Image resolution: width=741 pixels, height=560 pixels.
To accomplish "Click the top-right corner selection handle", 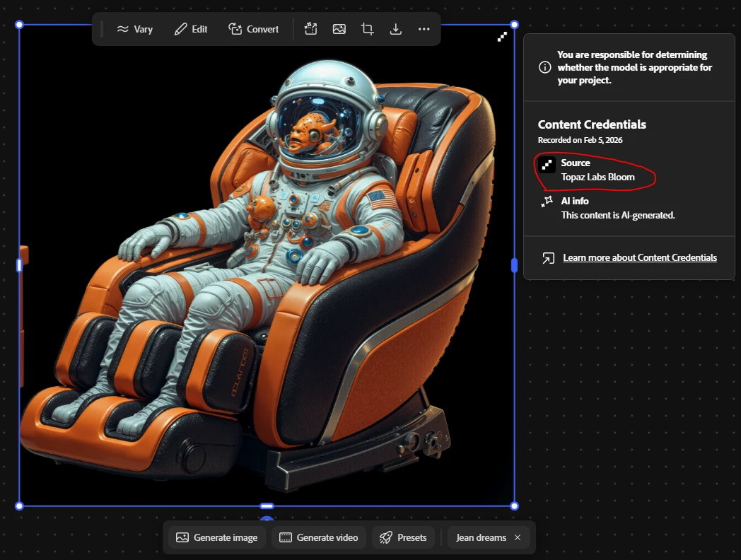I will click(515, 25).
